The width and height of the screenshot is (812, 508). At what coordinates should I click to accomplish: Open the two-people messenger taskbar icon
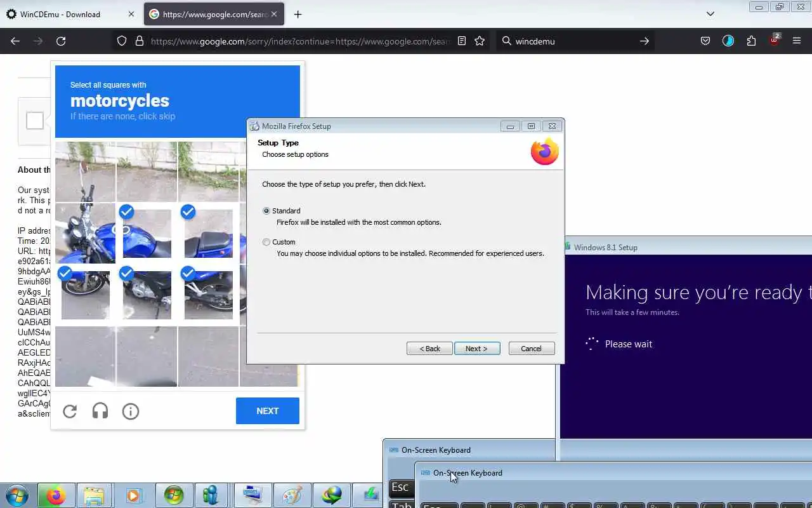[x=213, y=495]
